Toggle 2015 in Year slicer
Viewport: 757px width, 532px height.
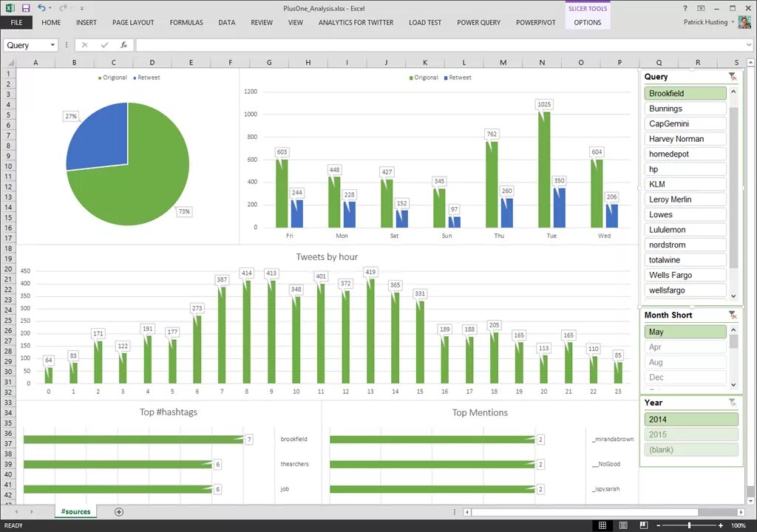(691, 434)
